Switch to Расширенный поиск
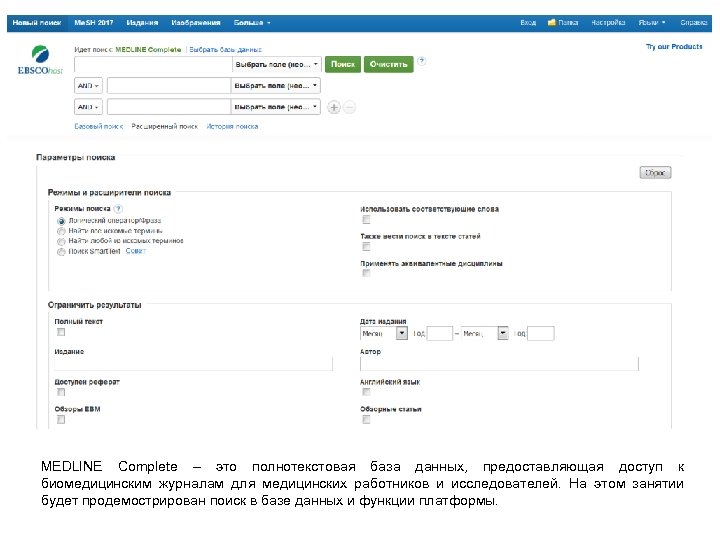 point(164,126)
